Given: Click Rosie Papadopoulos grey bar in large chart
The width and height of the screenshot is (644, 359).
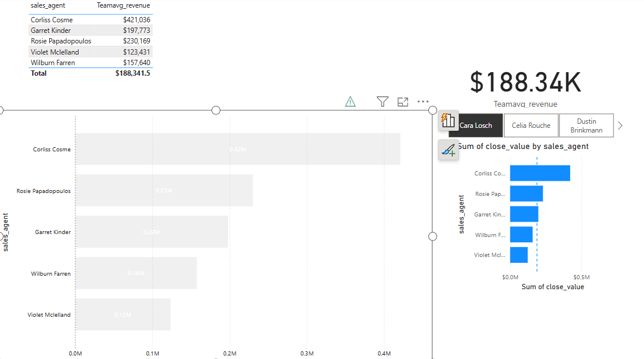Looking at the screenshot, I should [164, 191].
